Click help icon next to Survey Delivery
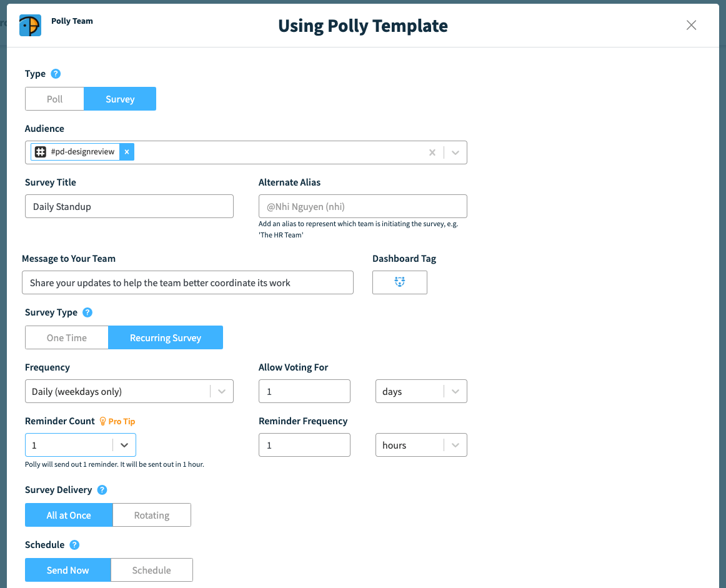Image resolution: width=726 pixels, height=588 pixels. [x=102, y=490]
